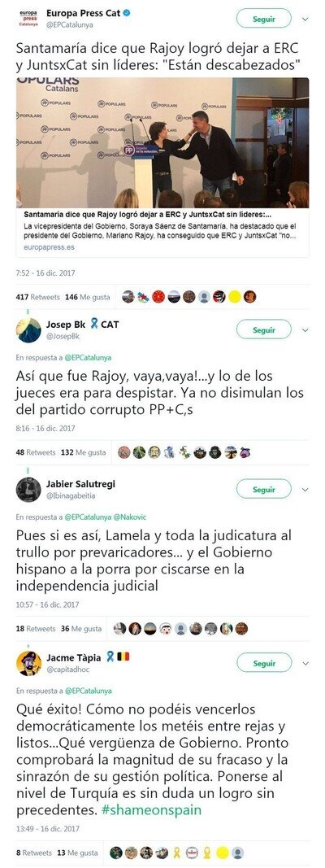This screenshot has width=325, height=868.
Task: Click the yellow avatar among first tweet's likers
Action: click(234, 297)
